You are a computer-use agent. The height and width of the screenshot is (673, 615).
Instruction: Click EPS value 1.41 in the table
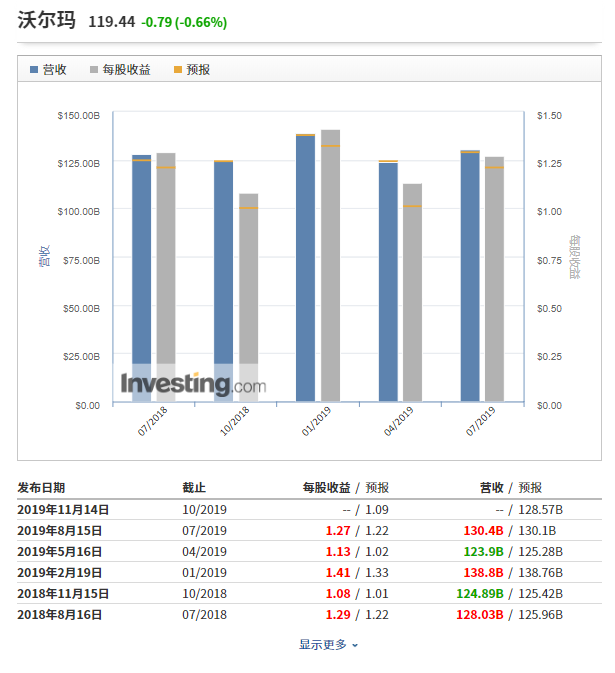pyautogui.click(x=338, y=573)
